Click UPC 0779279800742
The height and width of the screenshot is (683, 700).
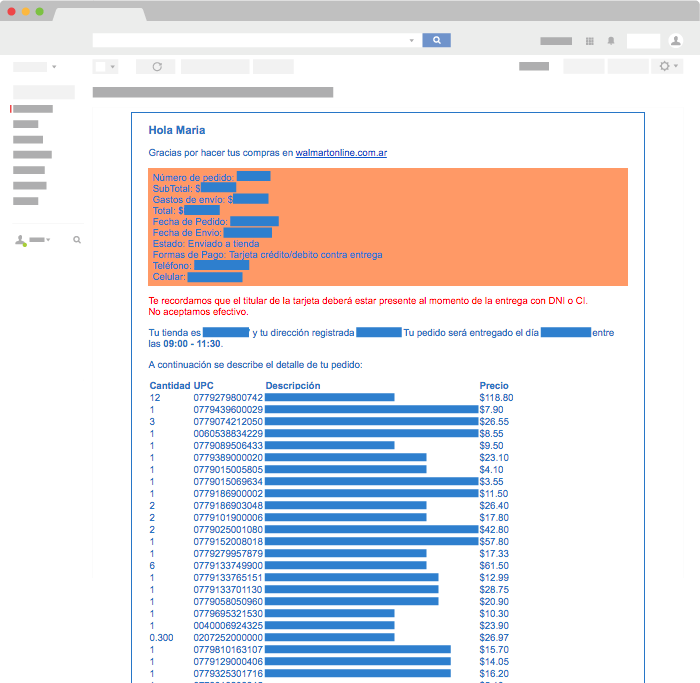click(228, 398)
